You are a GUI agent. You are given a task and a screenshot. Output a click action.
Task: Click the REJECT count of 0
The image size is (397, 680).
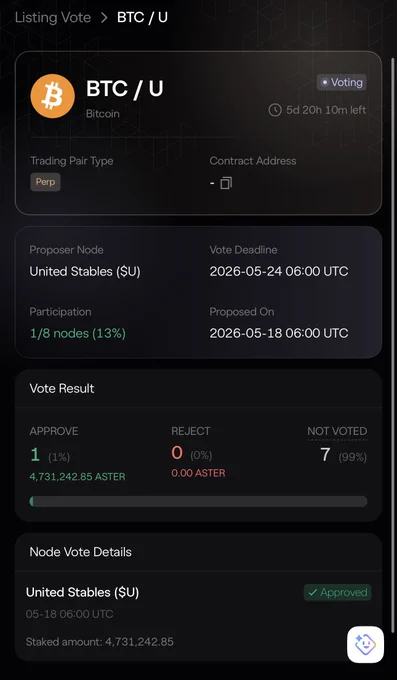point(177,453)
